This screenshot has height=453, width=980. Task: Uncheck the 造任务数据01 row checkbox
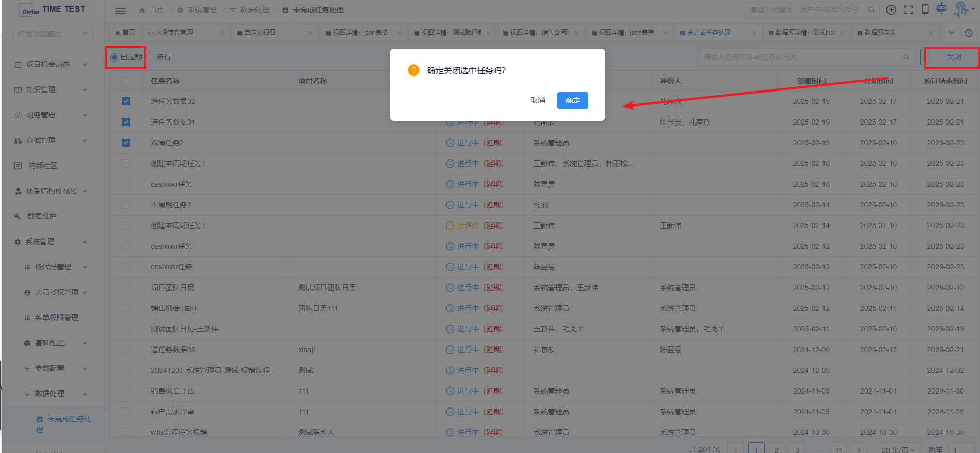pos(126,123)
